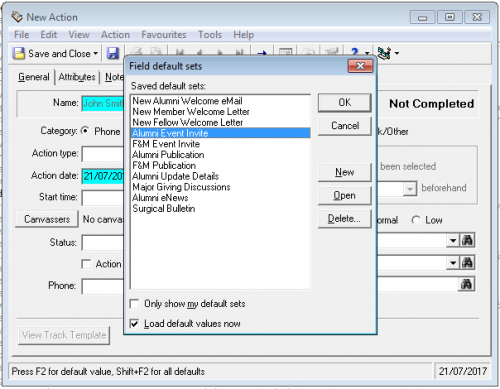The width and height of the screenshot is (500, 389).
Task: Open the Help menu
Action: pyautogui.click(x=244, y=35)
